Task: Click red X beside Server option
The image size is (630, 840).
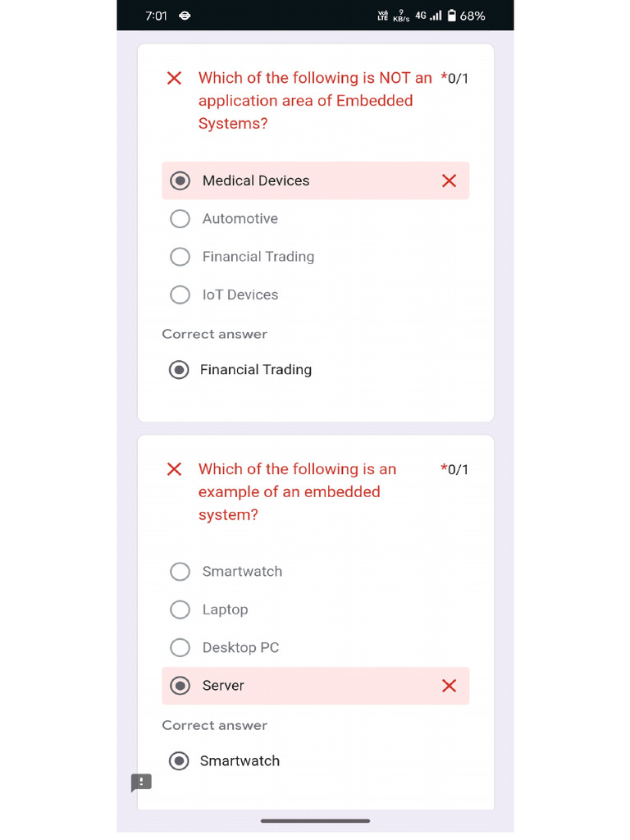Action: (449, 686)
